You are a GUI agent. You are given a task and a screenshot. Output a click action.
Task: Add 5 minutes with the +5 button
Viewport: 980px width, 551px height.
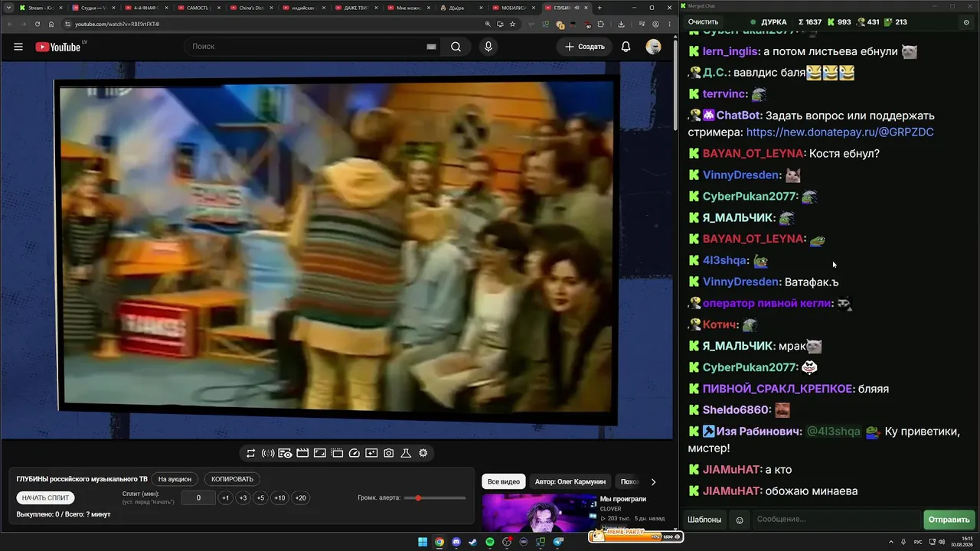point(260,498)
